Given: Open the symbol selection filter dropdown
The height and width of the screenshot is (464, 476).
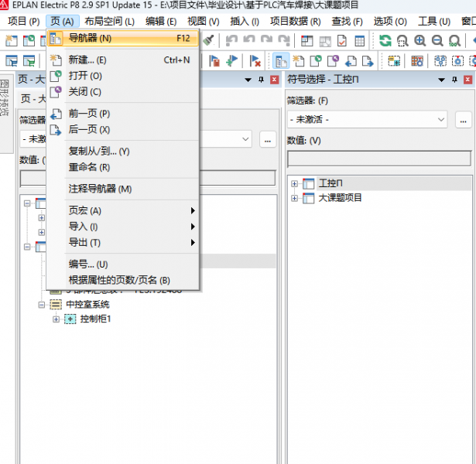Looking at the screenshot, I should click(441, 120).
